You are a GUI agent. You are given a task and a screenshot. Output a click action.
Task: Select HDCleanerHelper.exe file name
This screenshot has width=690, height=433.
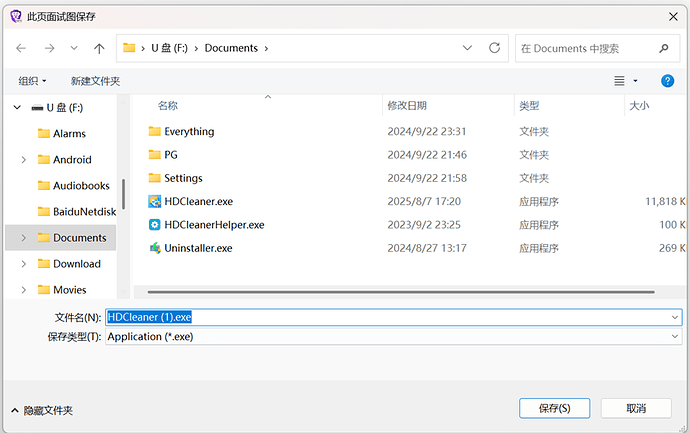click(x=214, y=225)
